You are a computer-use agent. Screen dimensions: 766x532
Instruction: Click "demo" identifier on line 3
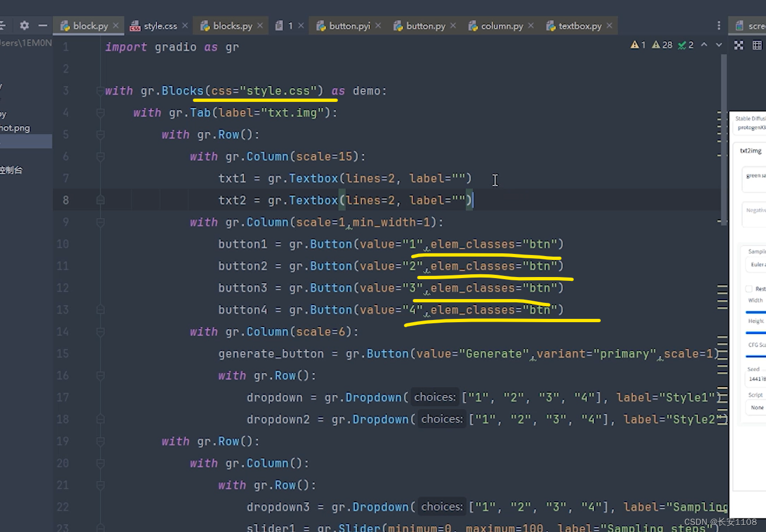(x=366, y=91)
